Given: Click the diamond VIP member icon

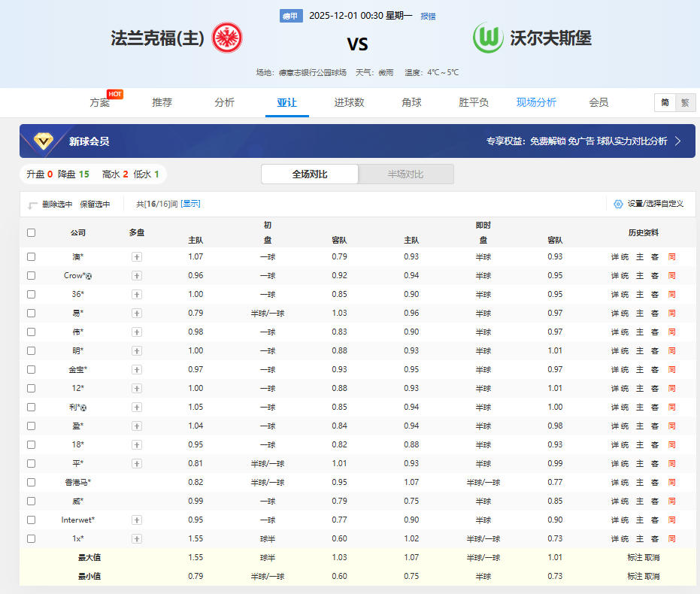Looking at the screenshot, I should click(x=44, y=141).
